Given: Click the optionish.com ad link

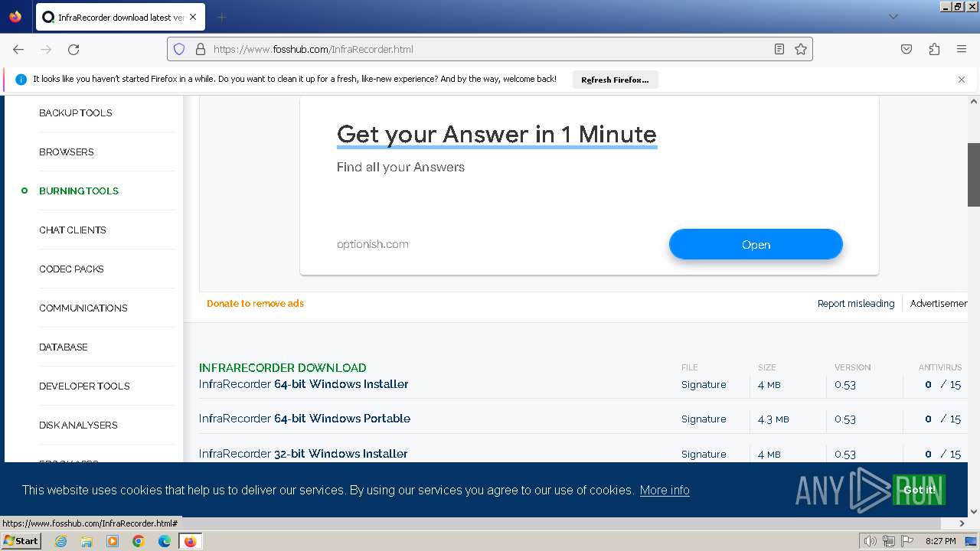Looking at the screenshot, I should click(373, 244).
